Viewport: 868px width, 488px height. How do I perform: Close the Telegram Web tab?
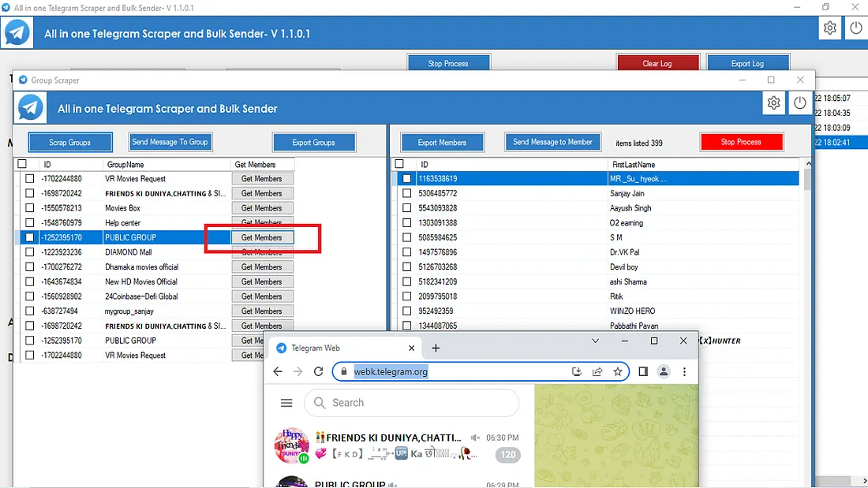coord(411,348)
